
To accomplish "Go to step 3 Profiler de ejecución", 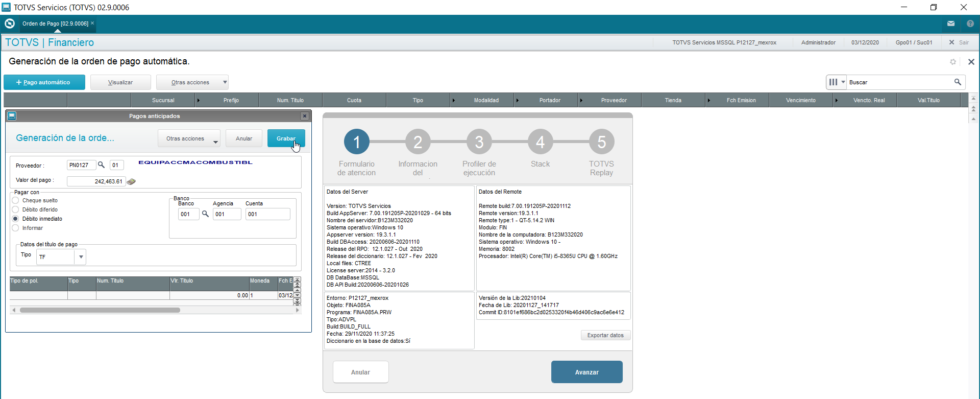I will [479, 142].
